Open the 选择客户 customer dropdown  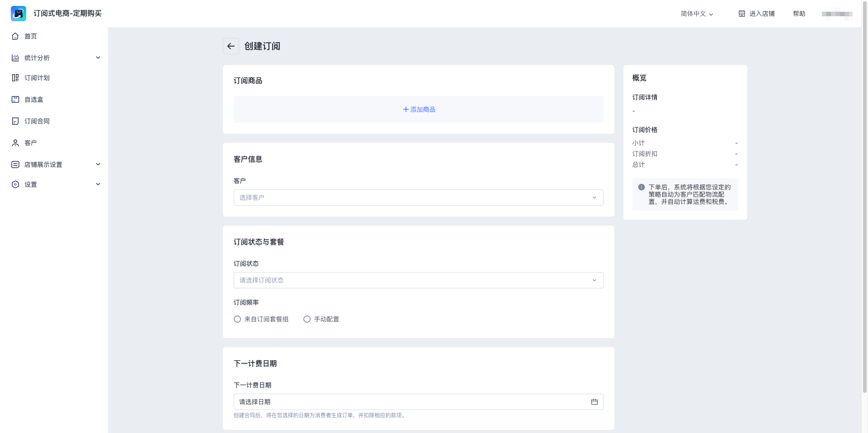[x=418, y=198]
